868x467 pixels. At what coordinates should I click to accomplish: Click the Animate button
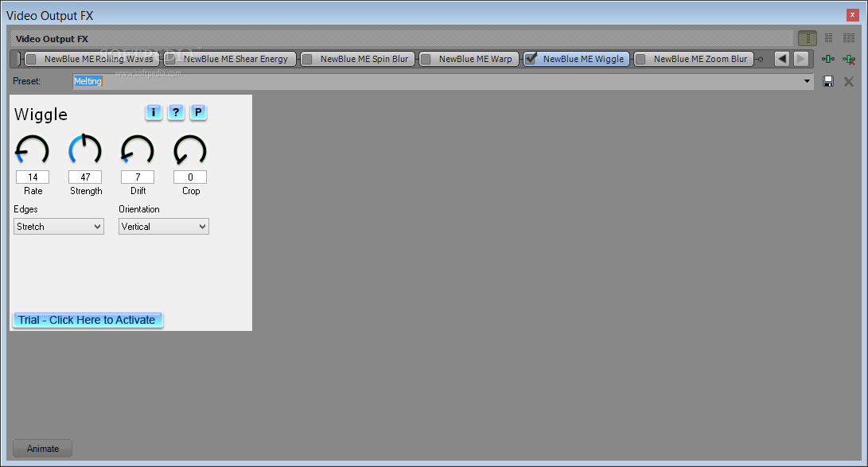(43, 448)
